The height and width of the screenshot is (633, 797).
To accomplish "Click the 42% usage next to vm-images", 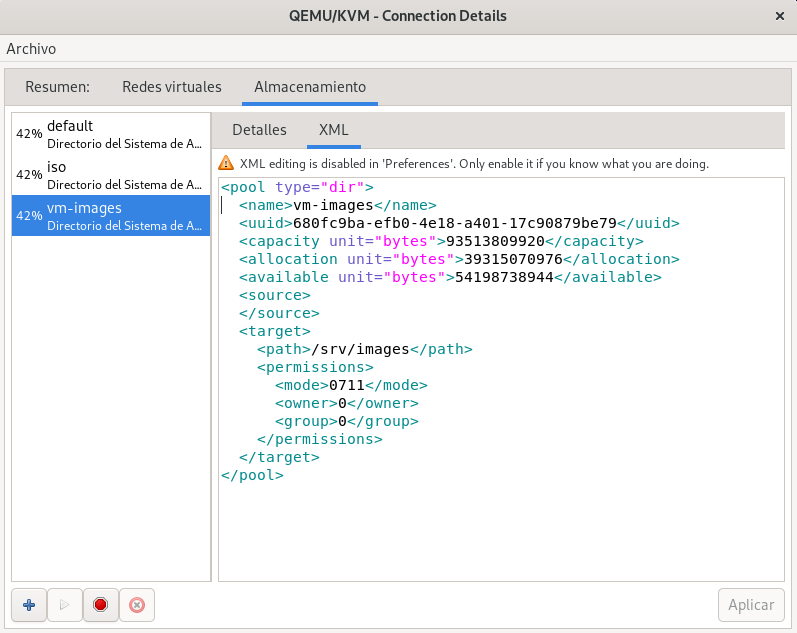I will 29,216.
